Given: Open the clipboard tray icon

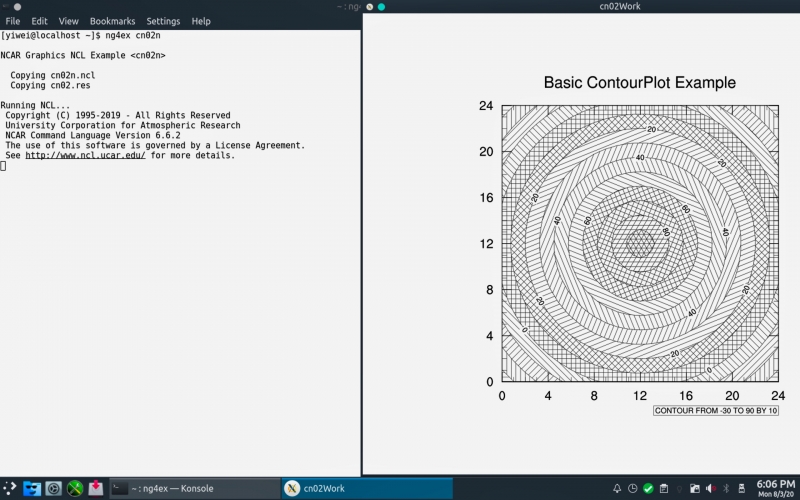Looking at the screenshot, I should [x=663, y=488].
